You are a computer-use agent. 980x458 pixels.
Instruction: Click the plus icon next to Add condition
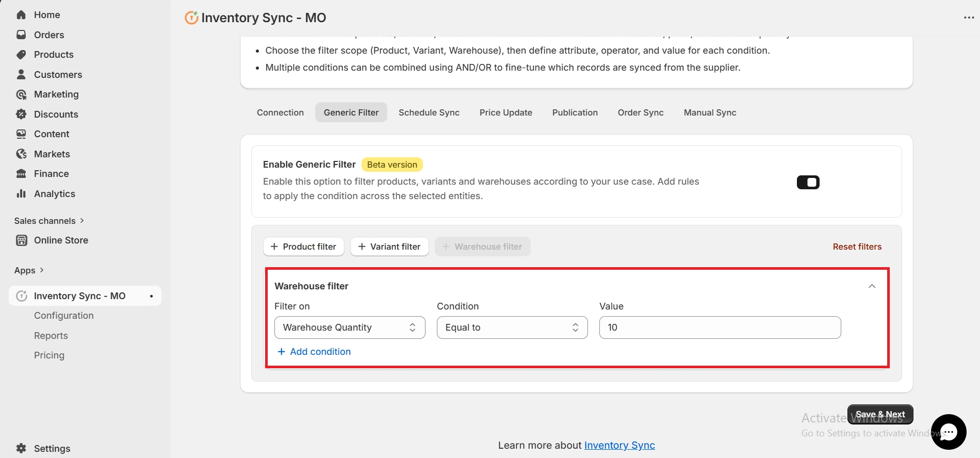pyautogui.click(x=281, y=352)
